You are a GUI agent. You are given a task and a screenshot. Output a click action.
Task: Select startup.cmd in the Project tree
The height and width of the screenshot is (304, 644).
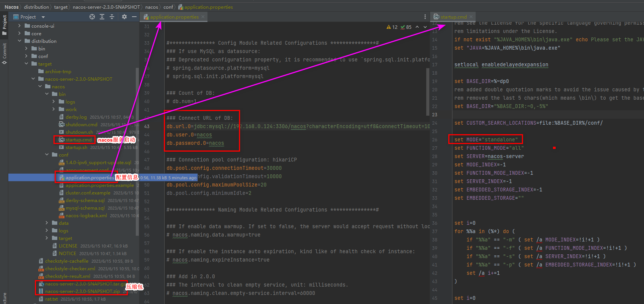click(79, 140)
